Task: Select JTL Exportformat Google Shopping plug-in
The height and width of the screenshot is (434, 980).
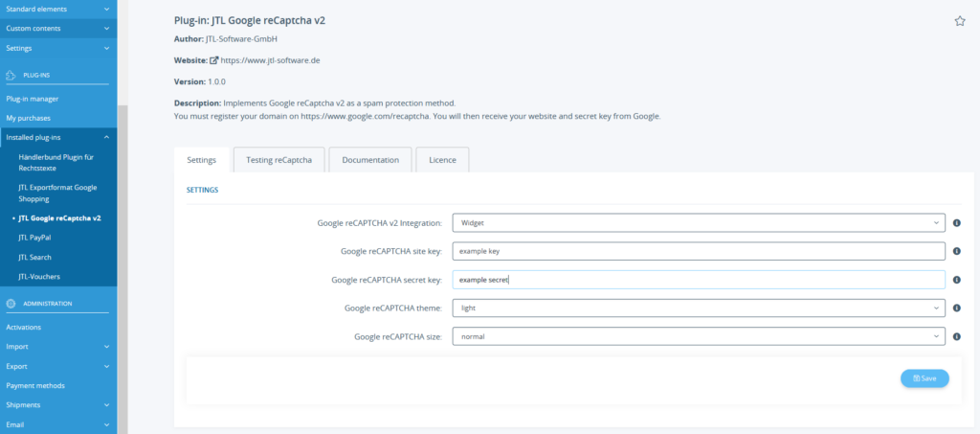Action: tap(58, 194)
